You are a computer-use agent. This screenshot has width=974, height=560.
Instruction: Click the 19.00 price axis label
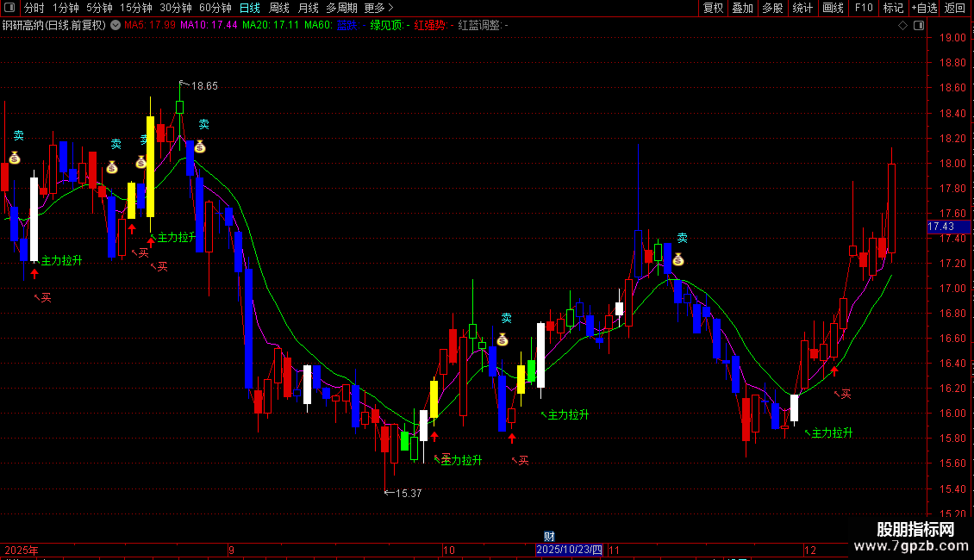tap(952, 38)
